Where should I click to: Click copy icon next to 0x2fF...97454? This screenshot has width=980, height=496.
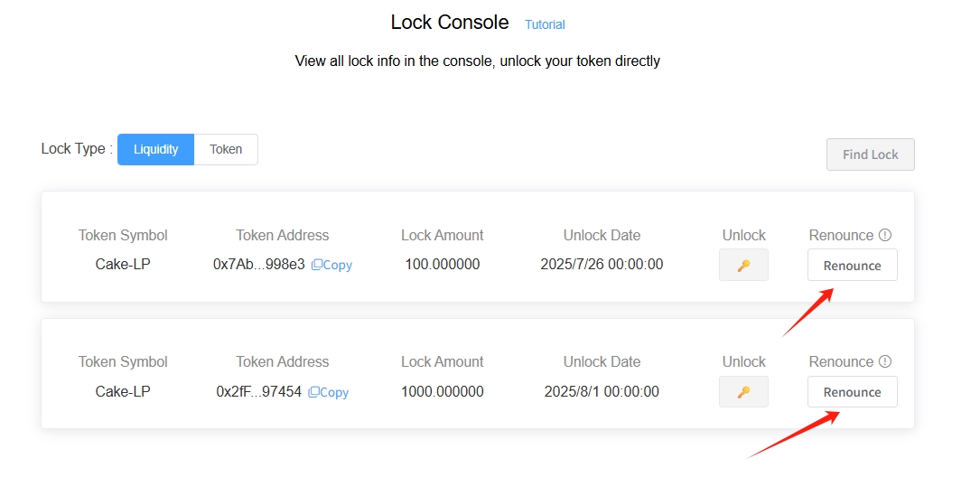313,392
